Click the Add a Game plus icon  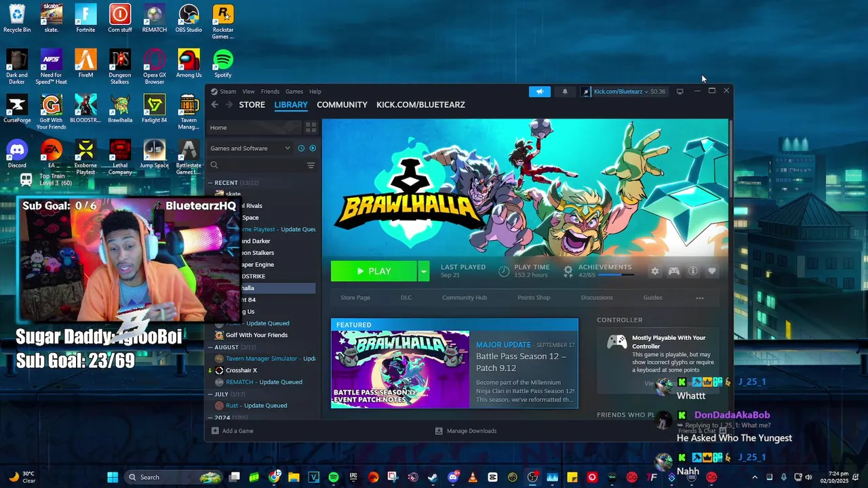point(215,430)
